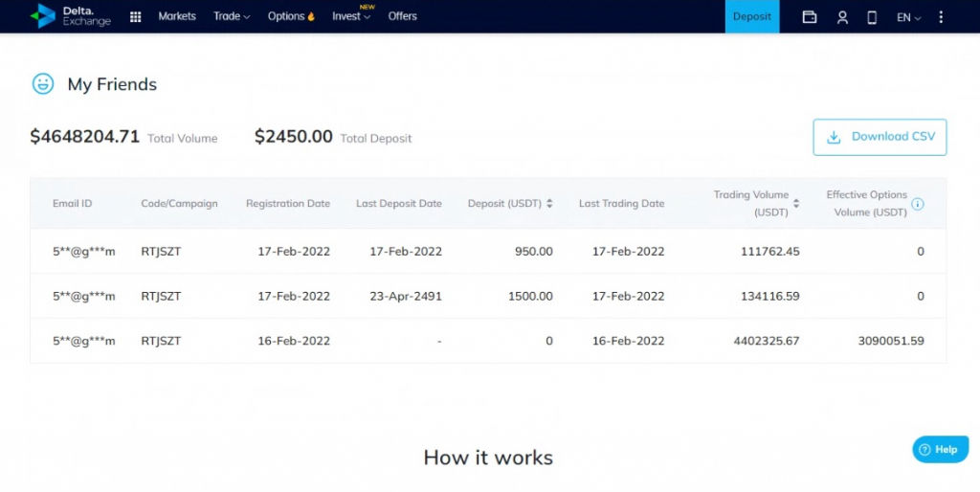Screen dimensions: 980x492
Task: Click the mobile app phone icon
Action: click(872, 17)
